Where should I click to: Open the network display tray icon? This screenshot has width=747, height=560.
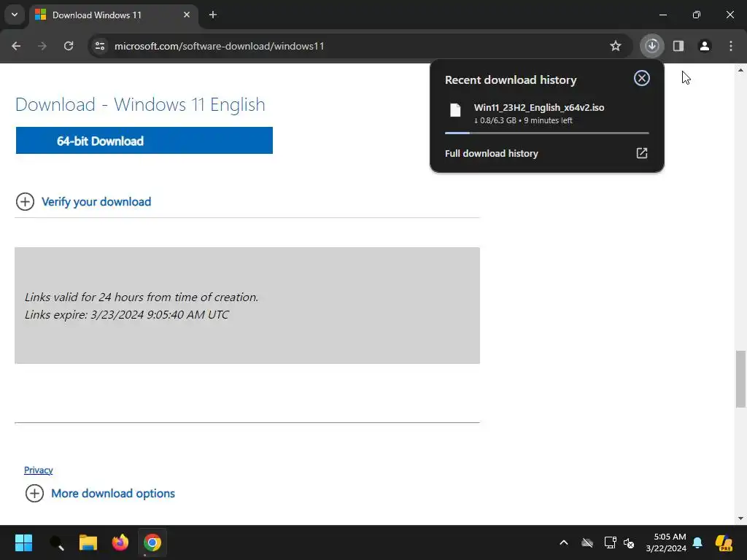[x=611, y=542]
